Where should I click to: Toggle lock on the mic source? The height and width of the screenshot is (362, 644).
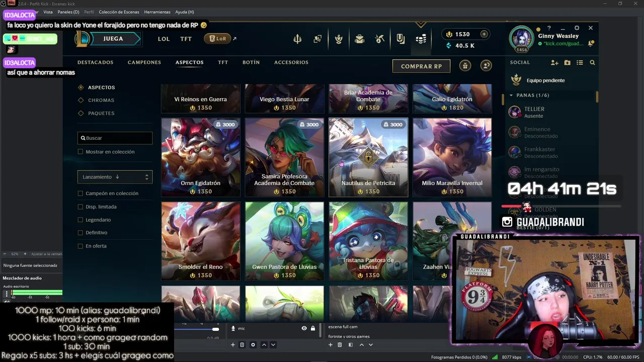coord(313,328)
